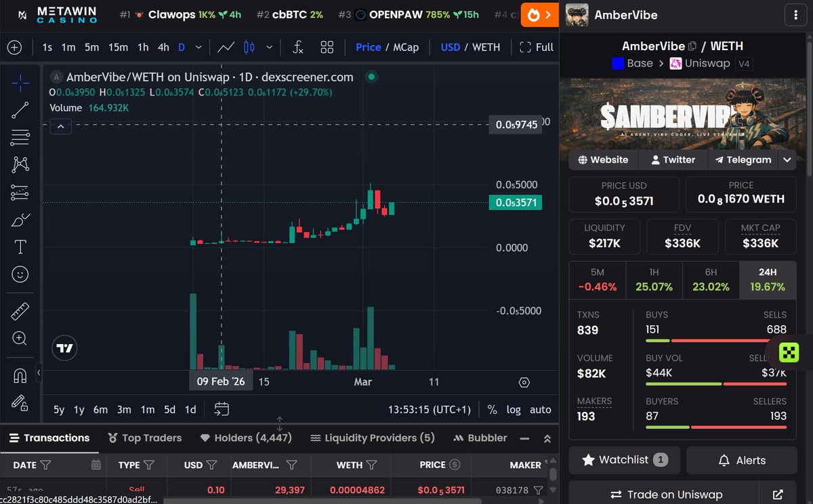This screenshot has width=813, height=504.
Task: Select the crosshair cursor tool
Action: click(20, 83)
